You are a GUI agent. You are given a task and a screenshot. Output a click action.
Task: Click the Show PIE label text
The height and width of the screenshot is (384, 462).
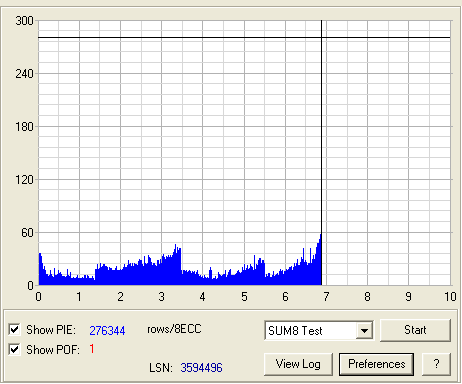(x=51, y=330)
